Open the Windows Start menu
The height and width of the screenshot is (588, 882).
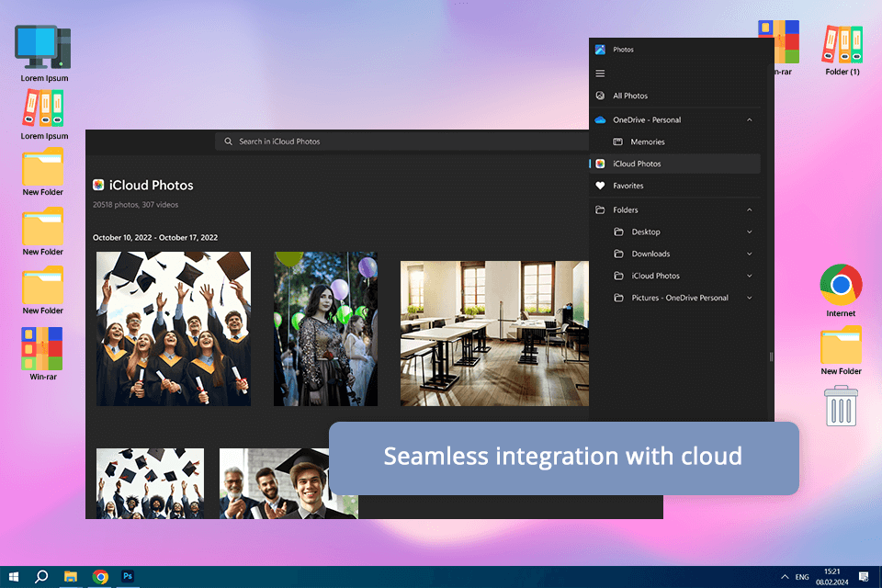[x=14, y=577]
